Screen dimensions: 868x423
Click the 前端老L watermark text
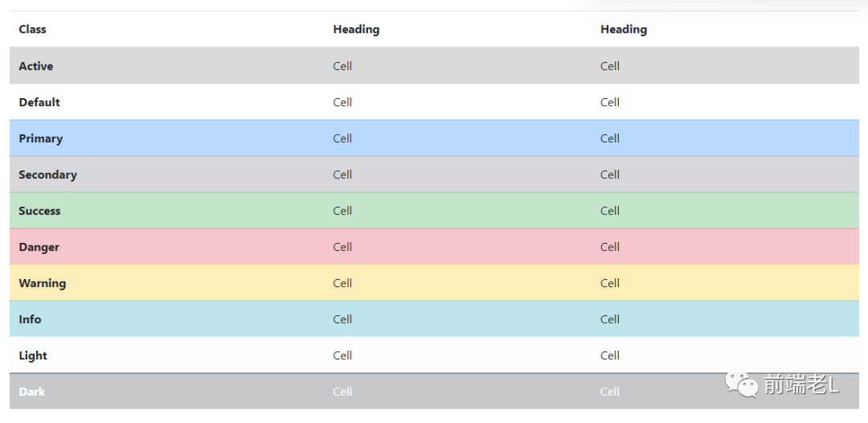click(801, 384)
